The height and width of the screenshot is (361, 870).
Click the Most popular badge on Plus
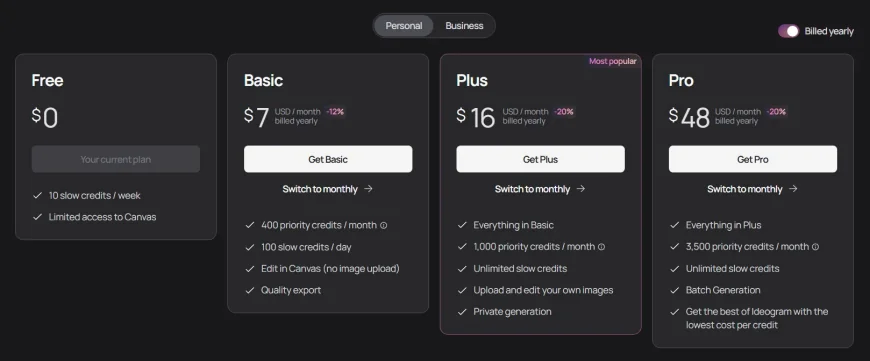613,61
